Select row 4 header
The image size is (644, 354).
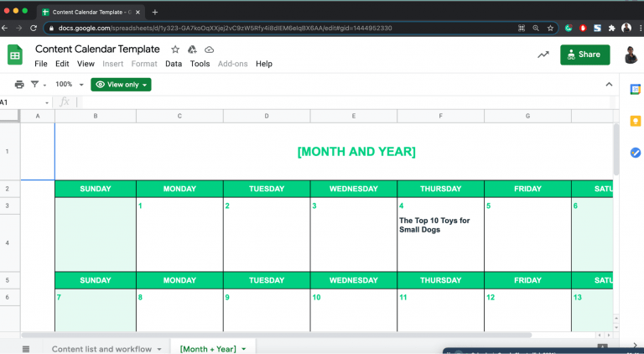[x=7, y=242]
